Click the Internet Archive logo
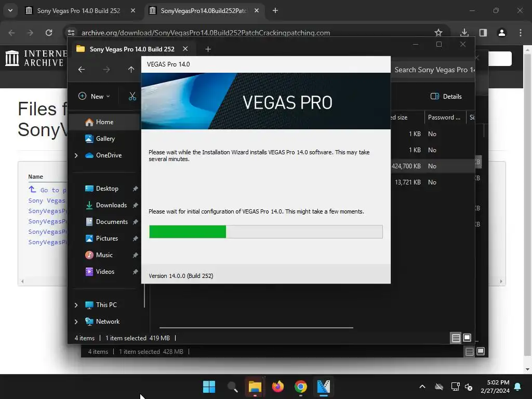Screen dimensions: 532x399 (x=36, y=58)
